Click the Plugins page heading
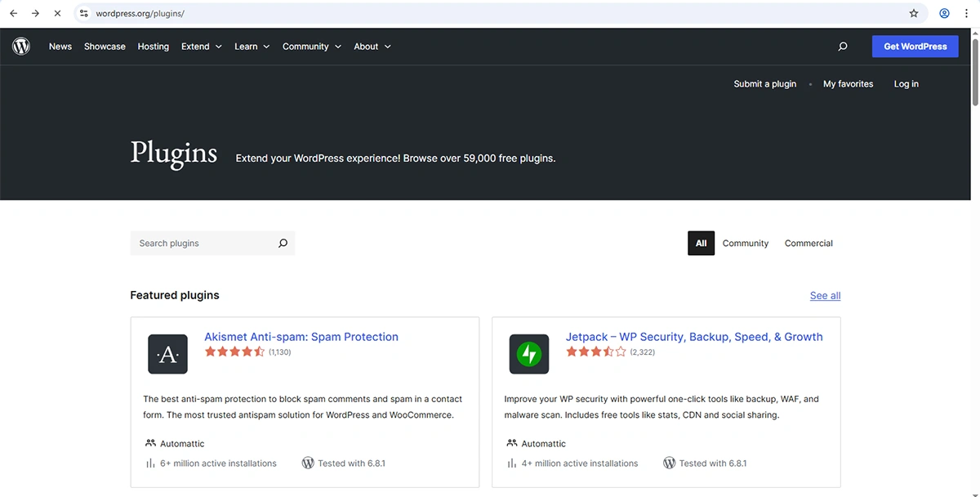This screenshot has width=980, height=497. pyautogui.click(x=174, y=154)
